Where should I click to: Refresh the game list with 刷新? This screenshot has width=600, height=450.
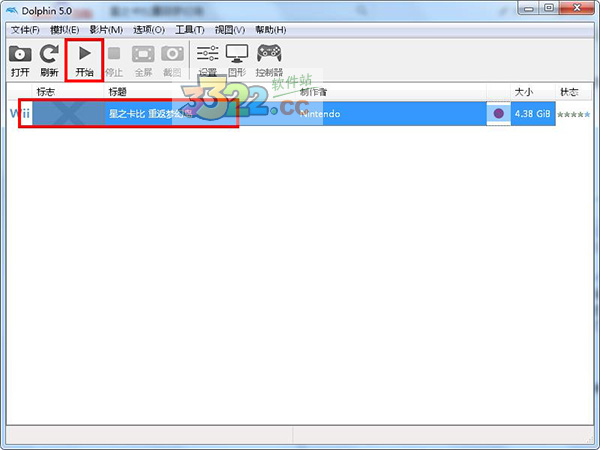tap(49, 61)
